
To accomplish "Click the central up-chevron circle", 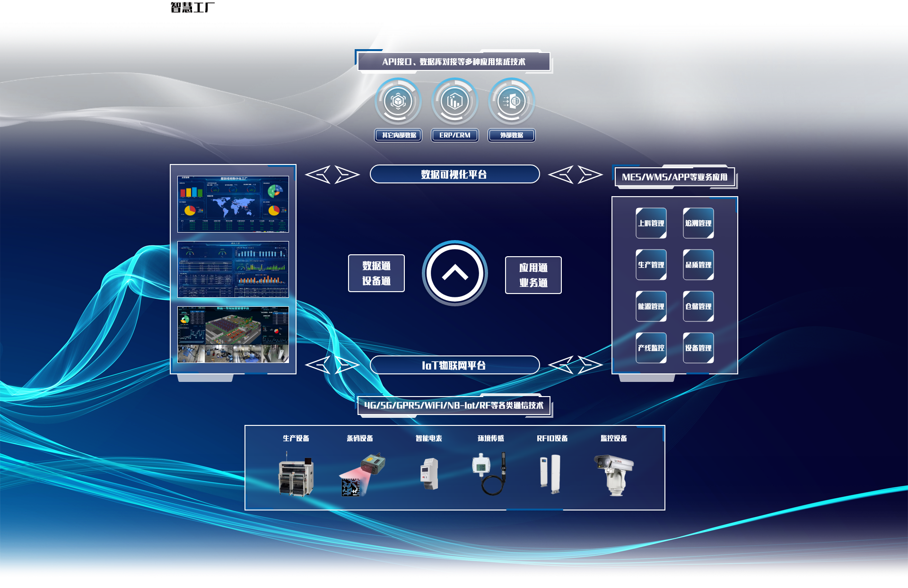I will (x=454, y=273).
